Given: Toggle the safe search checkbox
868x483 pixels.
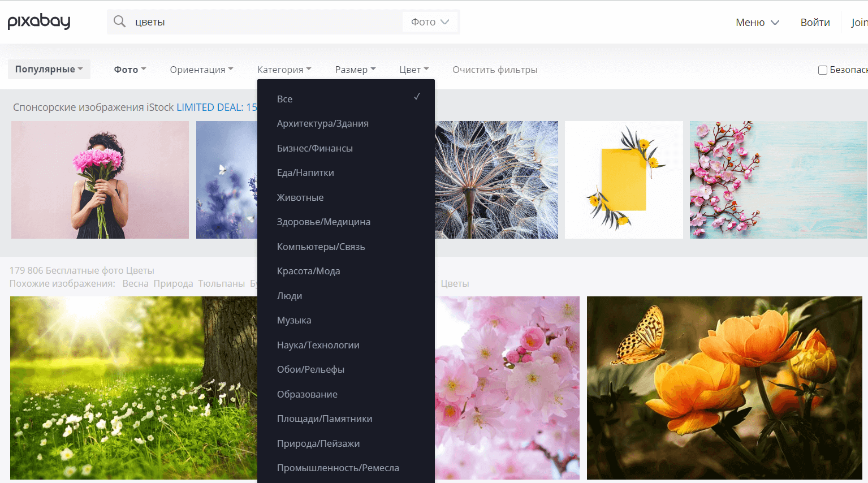Looking at the screenshot, I should click(x=822, y=70).
